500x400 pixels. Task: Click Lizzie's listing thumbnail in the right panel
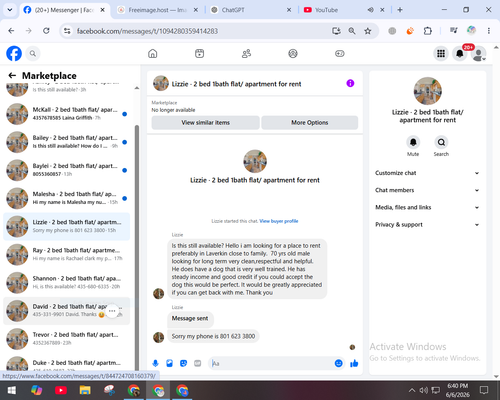pyautogui.click(x=427, y=91)
